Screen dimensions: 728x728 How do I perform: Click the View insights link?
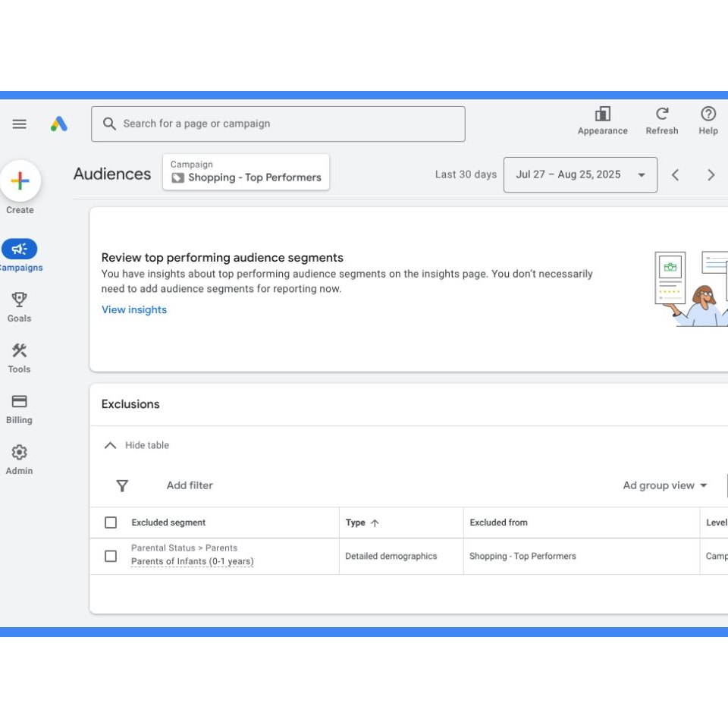pos(133,309)
